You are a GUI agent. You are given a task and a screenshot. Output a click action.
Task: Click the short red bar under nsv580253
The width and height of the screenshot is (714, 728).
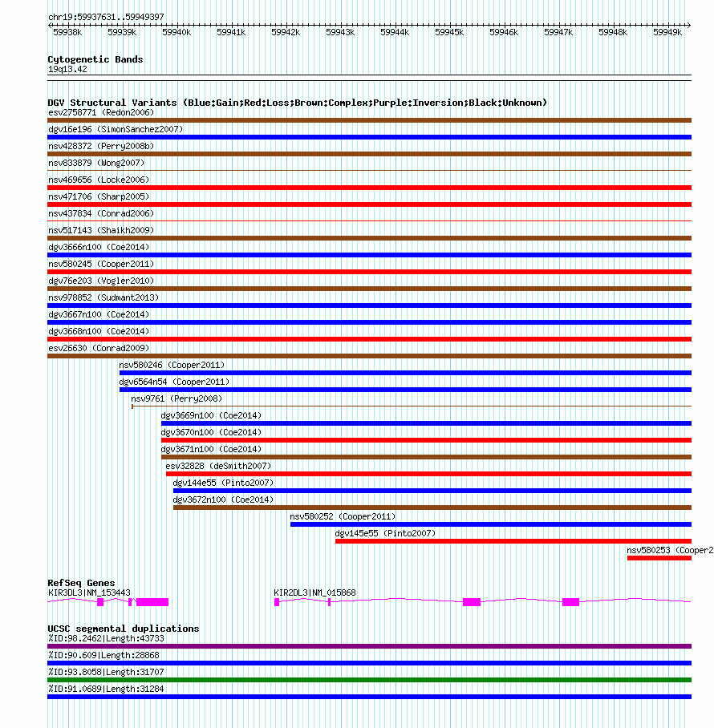(659, 558)
